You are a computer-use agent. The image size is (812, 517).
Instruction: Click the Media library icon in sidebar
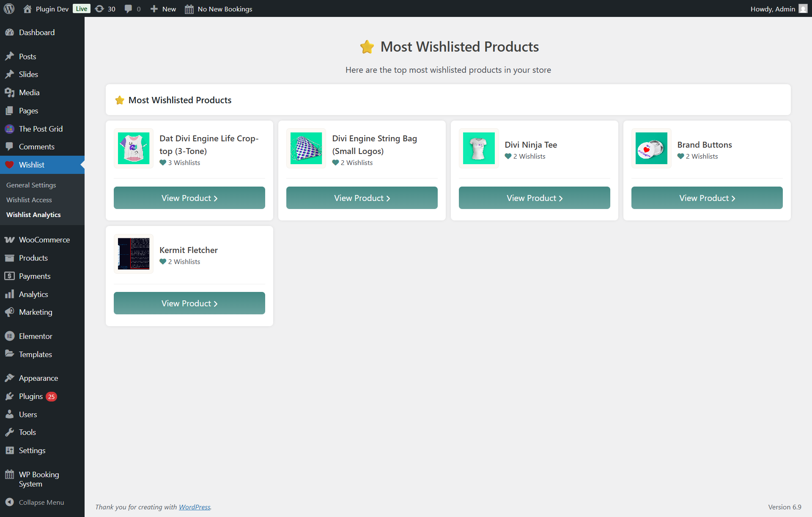(9, 93)
